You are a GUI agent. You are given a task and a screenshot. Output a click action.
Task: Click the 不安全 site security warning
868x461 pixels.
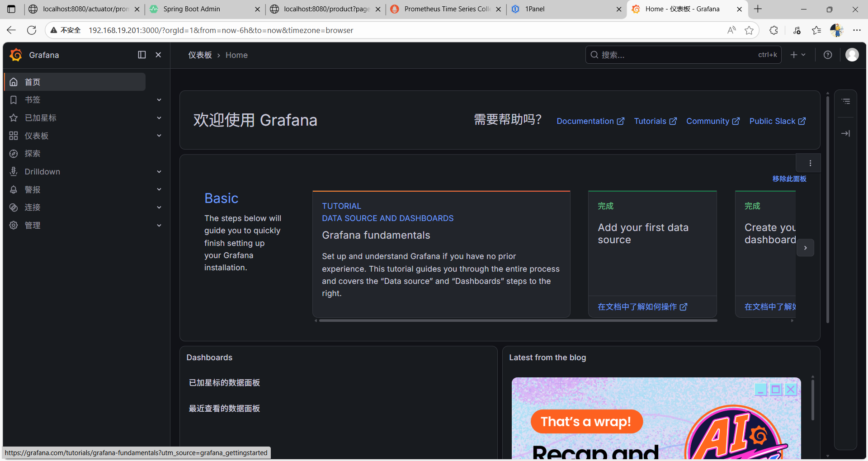tap(66, 30)
